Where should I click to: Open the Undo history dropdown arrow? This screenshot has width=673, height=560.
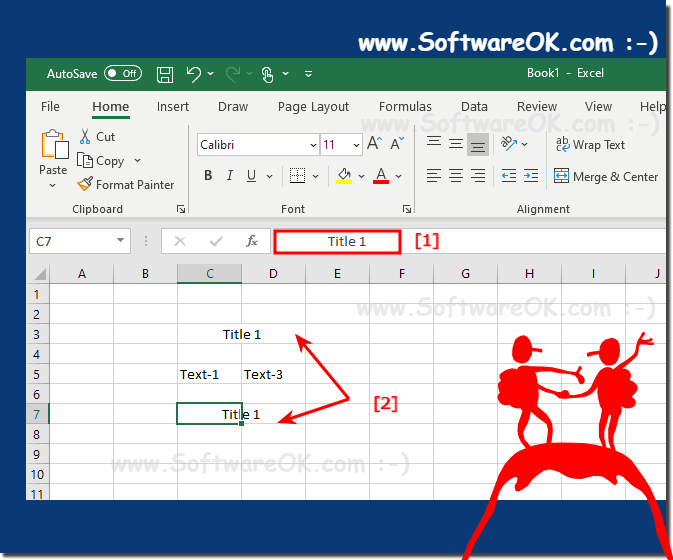point(211,74)
